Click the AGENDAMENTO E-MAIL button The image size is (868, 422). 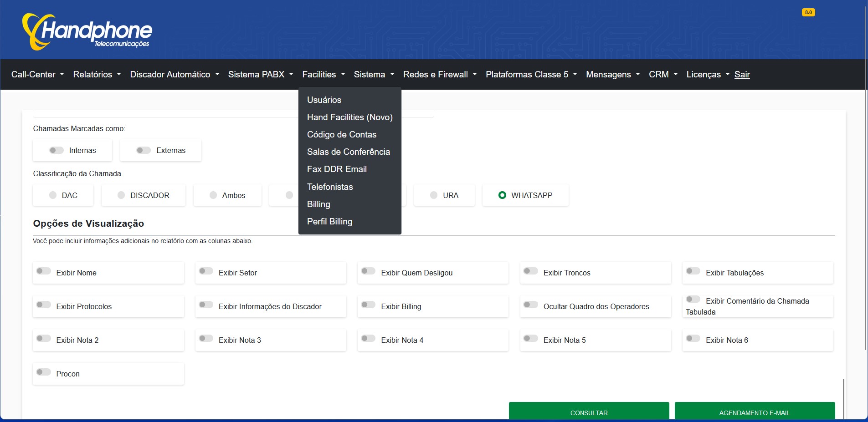754,412
